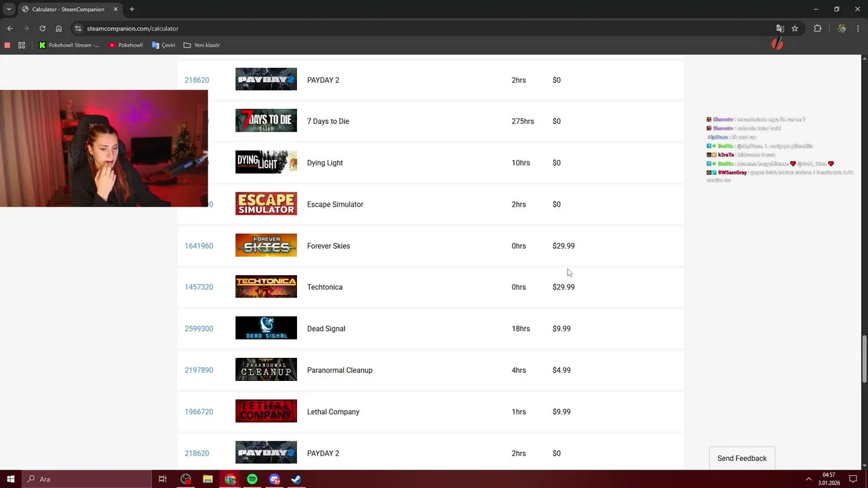This screenshot has height=488, width=868.
Task: Click the Forever Skies game title
Action: click(x=328, y=246)
